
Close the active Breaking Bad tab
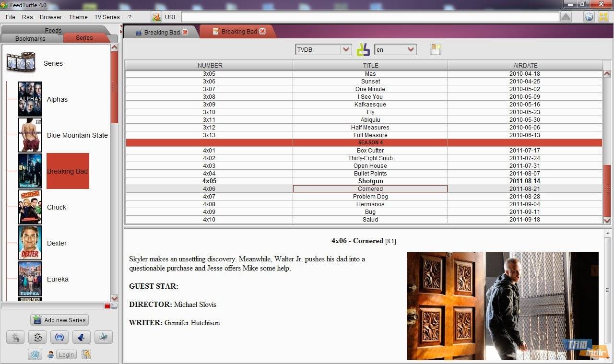(262, 32)
